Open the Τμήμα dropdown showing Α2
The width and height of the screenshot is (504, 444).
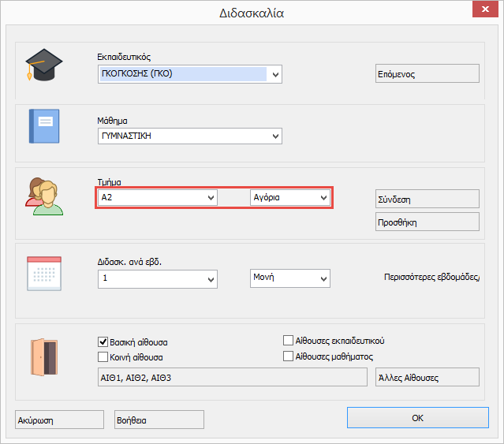[211, 198]
